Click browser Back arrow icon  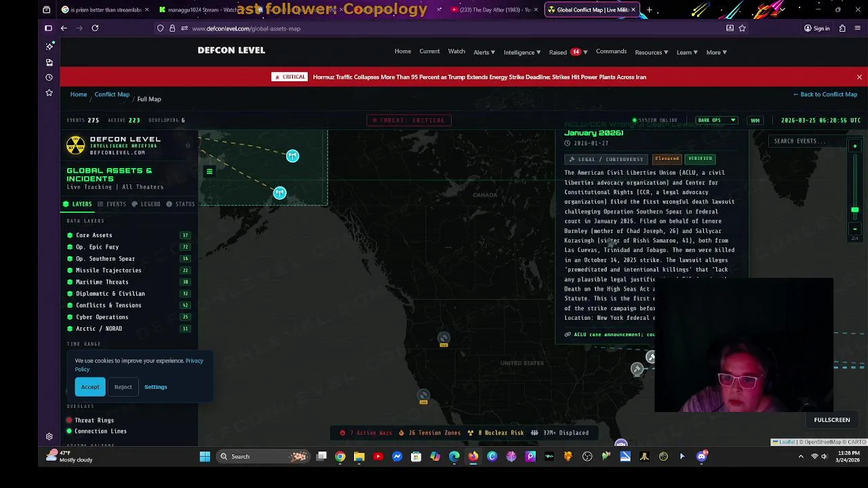click(64, 28)
